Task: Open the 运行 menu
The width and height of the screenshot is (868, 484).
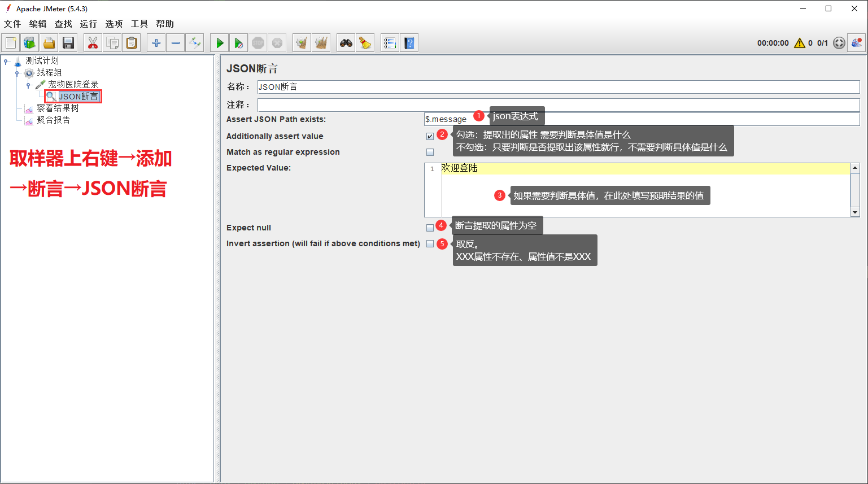Action: click(88, 24)
